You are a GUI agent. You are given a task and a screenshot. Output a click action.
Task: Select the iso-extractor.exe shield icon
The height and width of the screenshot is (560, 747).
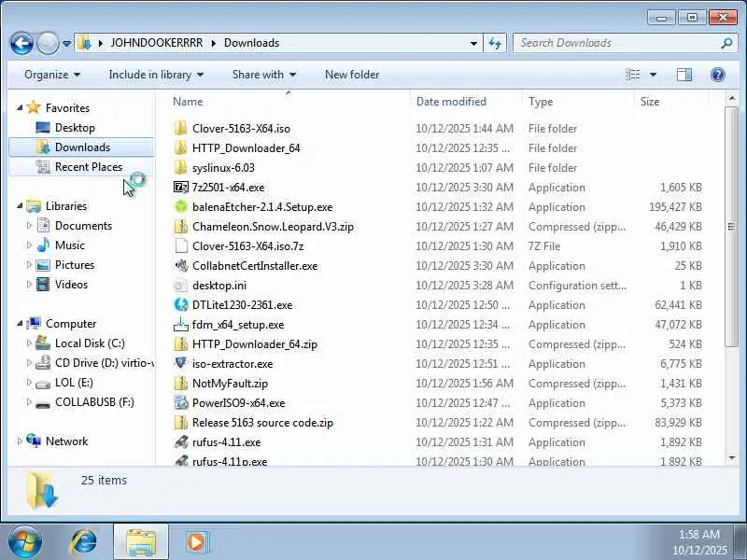(180, 363)
